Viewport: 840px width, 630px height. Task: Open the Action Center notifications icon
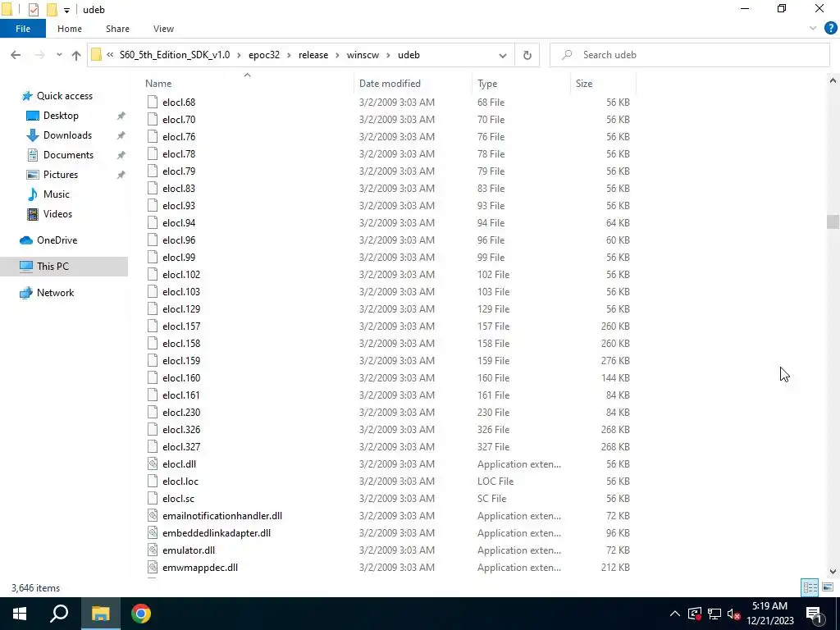(x=815, y=614)
